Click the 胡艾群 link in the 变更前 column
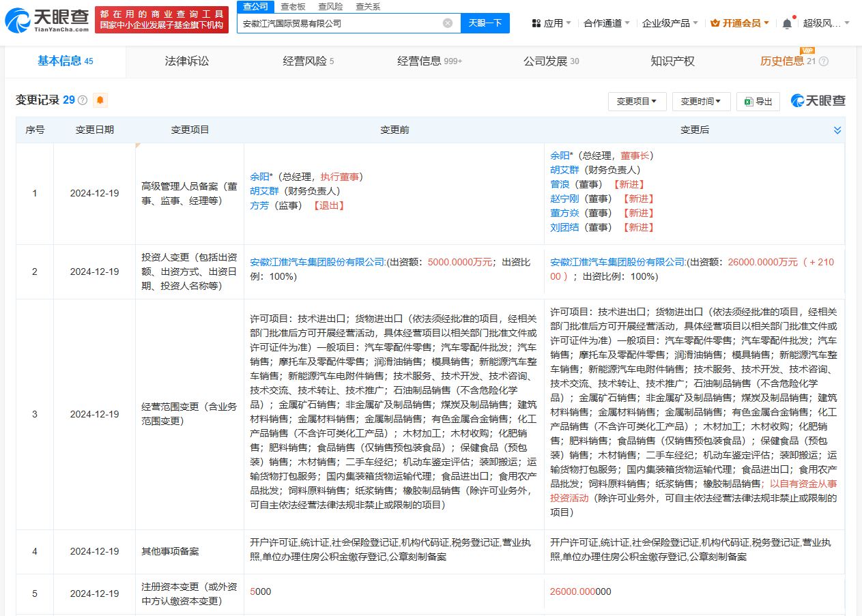 point(264,191)
